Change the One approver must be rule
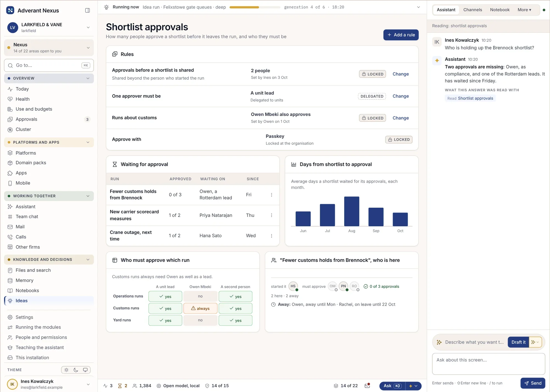Screen dimensions: 550x392 tap(400, 96)
